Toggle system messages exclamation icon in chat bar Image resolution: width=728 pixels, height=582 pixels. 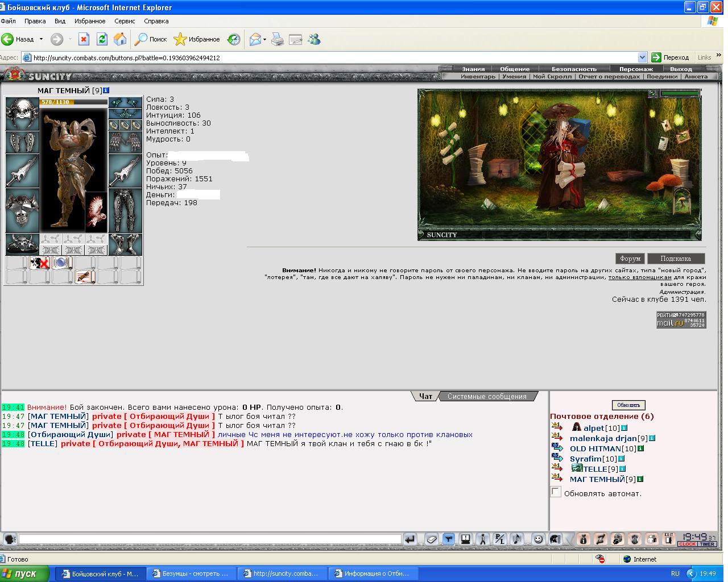(x=466, y=539)
